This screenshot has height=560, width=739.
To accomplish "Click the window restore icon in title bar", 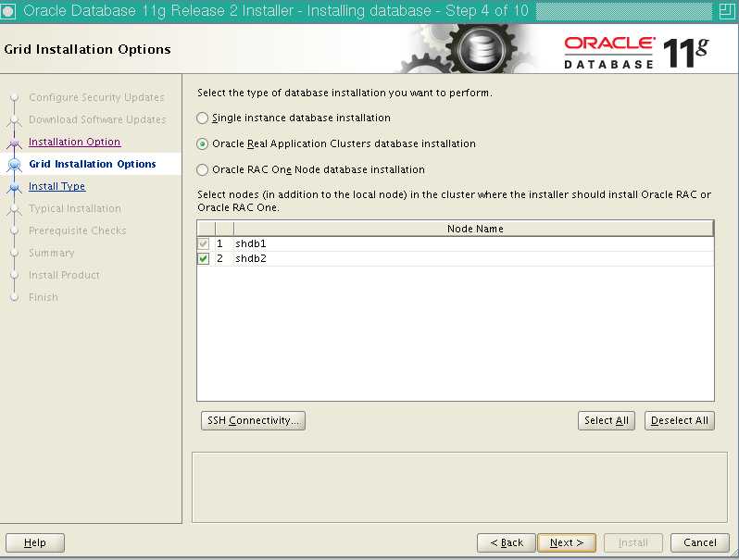I will (x=726, y=10).
